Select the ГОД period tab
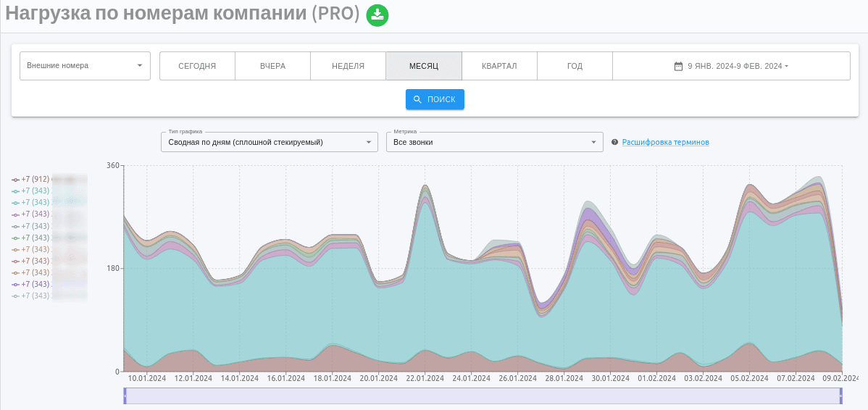The width and height of the screenshot is (868, 410). click(x=575, y=66)
